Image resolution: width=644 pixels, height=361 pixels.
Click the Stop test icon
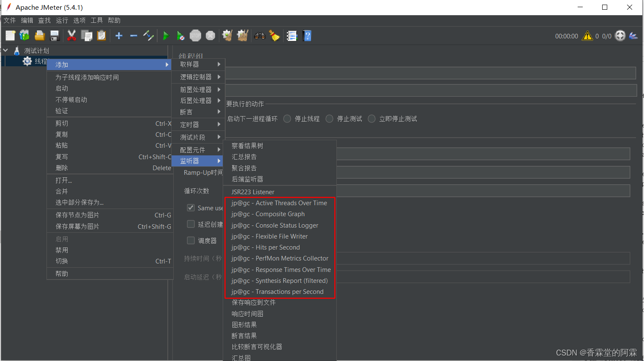click(x=195, y=36)
